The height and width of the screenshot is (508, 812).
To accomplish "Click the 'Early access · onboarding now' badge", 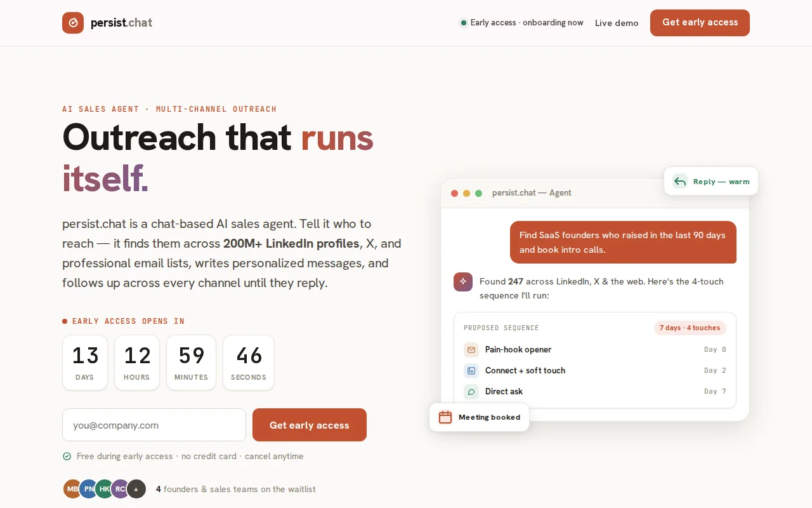I will [521, 23].
